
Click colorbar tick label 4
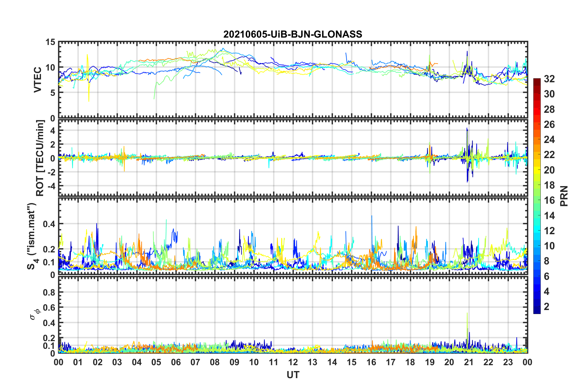pyautogui.click(x=546, y=292)
